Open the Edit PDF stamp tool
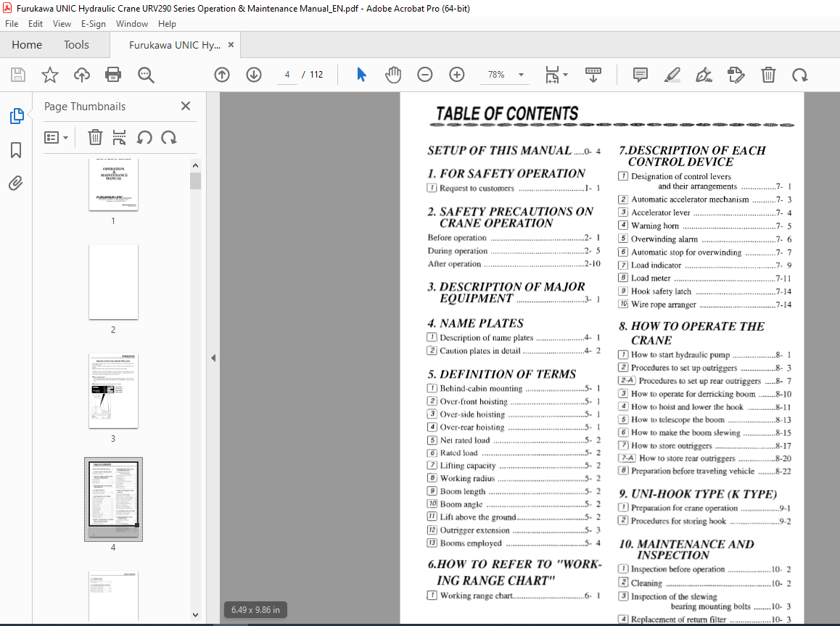 [x=736, y=75]
